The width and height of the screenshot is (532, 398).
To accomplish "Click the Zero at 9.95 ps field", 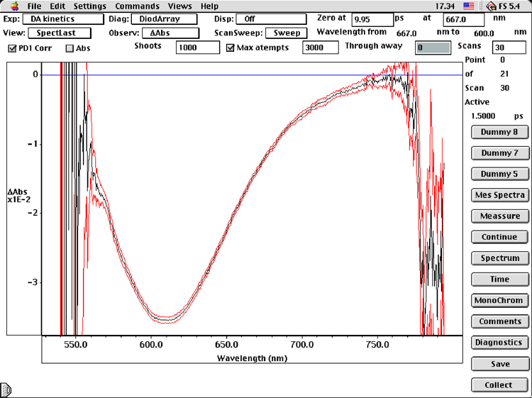I will 372,19.
